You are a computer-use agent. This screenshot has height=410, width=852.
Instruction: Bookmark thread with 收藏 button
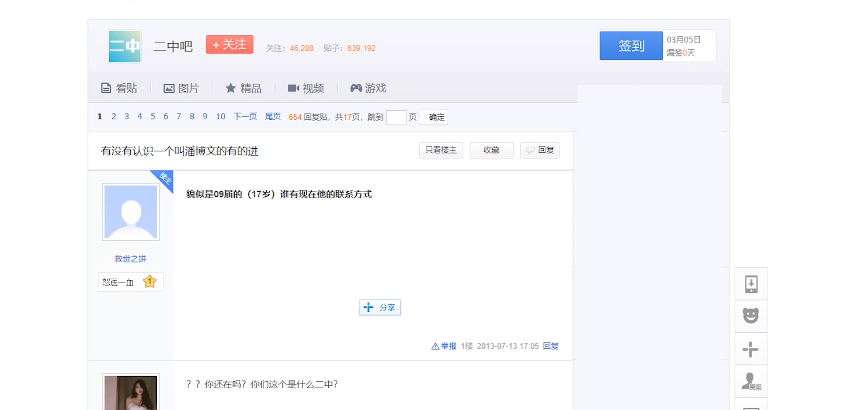point(491,150)
